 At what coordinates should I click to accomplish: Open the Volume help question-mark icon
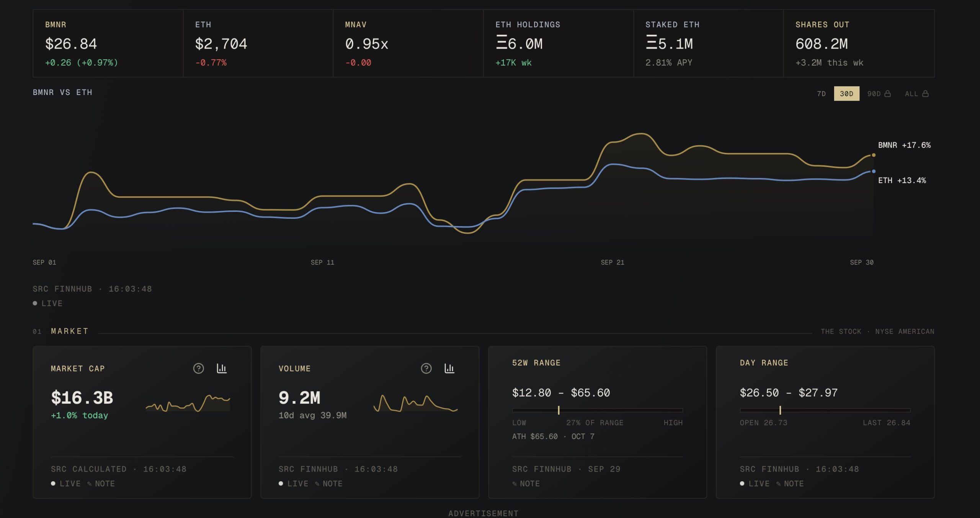(x=426, y=368)
